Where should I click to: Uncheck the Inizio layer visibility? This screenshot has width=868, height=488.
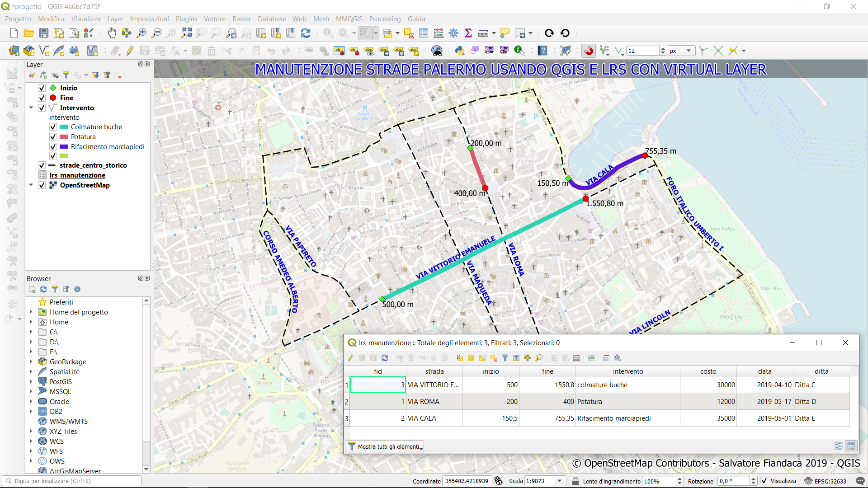point(42,88)
